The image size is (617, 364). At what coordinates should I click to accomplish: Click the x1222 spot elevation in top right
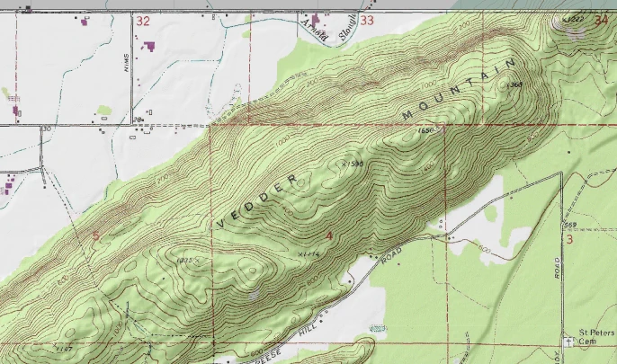click(x=571, y=19)
